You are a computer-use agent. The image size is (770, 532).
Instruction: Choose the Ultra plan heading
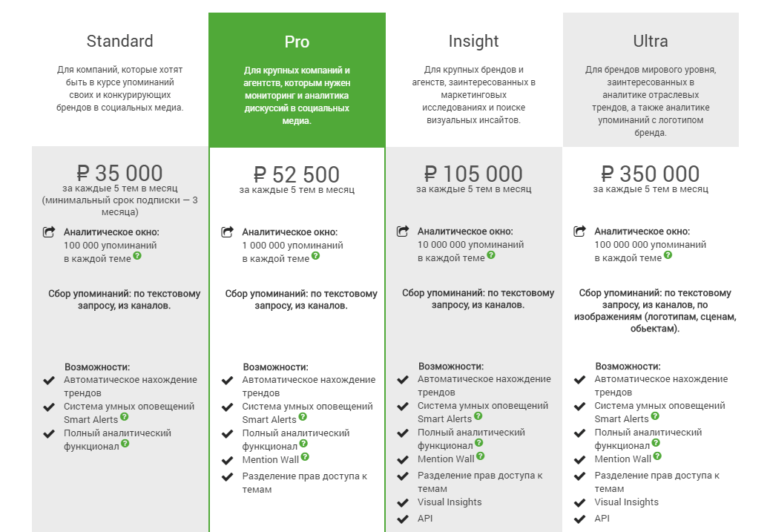tap(651, 42)
